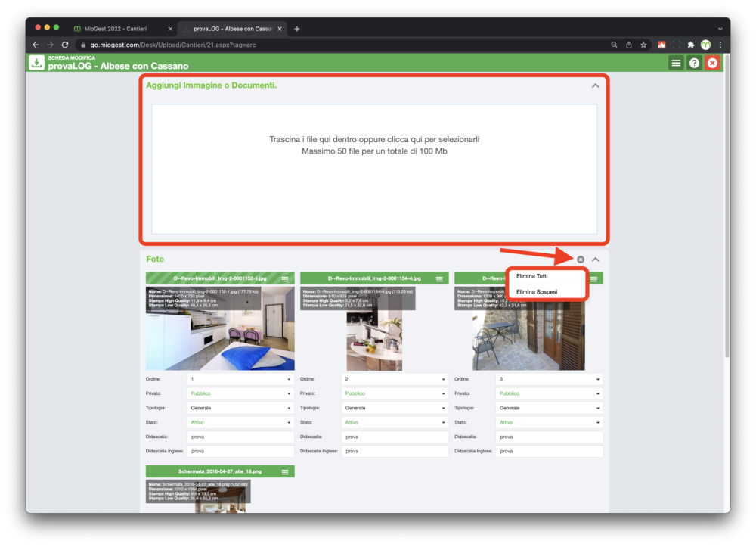
Task: Open the tab search chevron in title bar
Action: click(x=720, y=29)
